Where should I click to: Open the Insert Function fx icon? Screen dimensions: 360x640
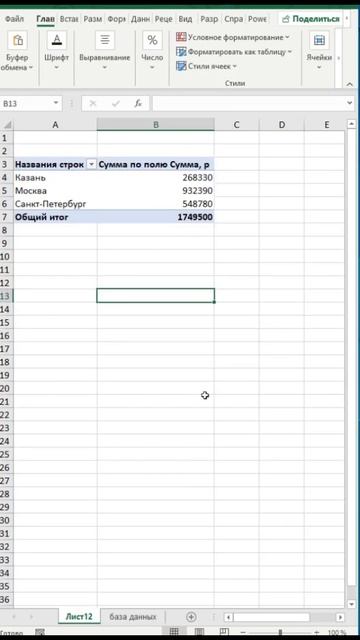click(138, 104)
